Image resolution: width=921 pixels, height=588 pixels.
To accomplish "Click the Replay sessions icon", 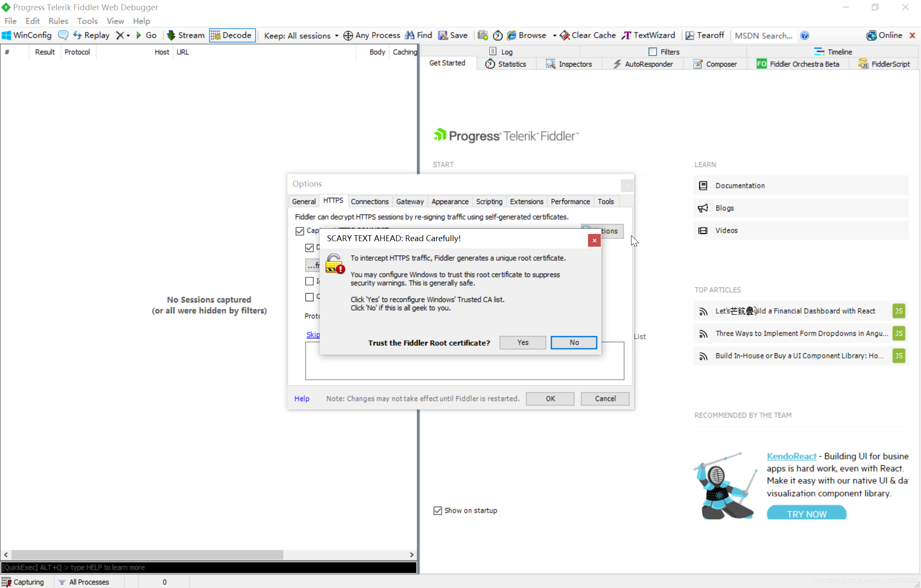I will click(77, 35).
